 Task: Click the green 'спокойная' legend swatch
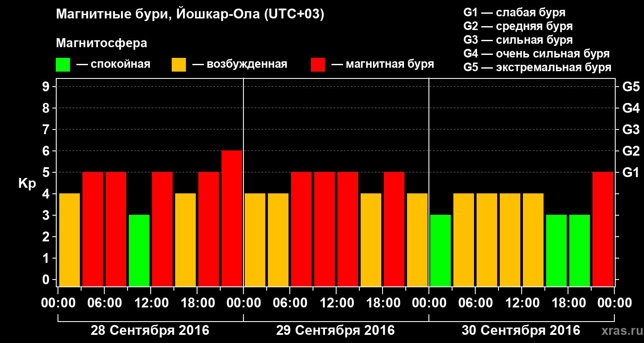click(63, 65)
